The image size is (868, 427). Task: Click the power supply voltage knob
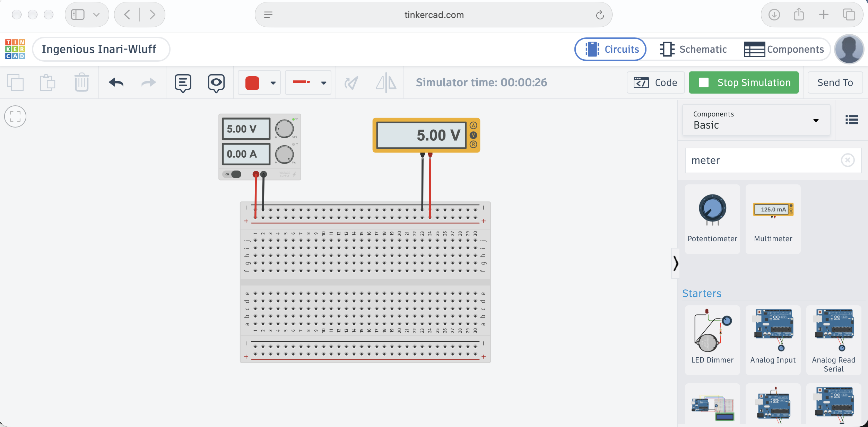[x=284, y=129]
